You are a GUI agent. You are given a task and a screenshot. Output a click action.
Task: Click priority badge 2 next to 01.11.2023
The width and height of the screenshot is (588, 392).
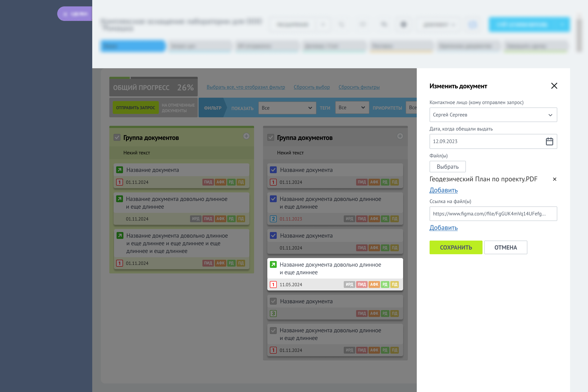[273, 219]
